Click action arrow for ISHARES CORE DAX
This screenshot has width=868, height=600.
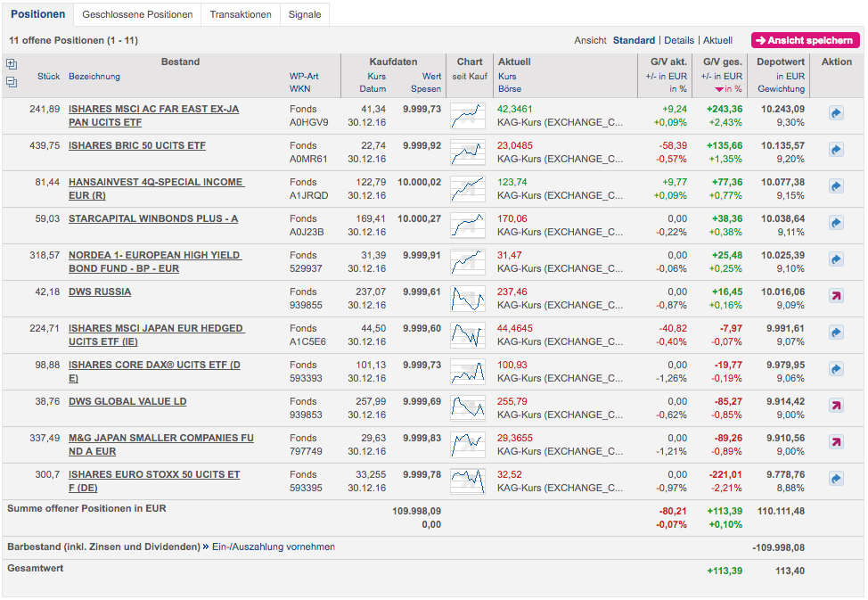click(836, 369)
